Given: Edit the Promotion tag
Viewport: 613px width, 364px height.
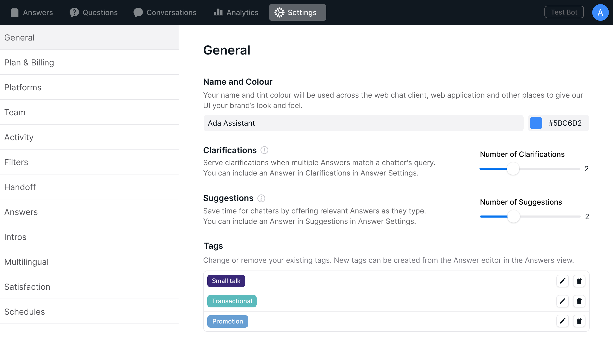Looking at the screenshot, I should click(x=562, y=321).
